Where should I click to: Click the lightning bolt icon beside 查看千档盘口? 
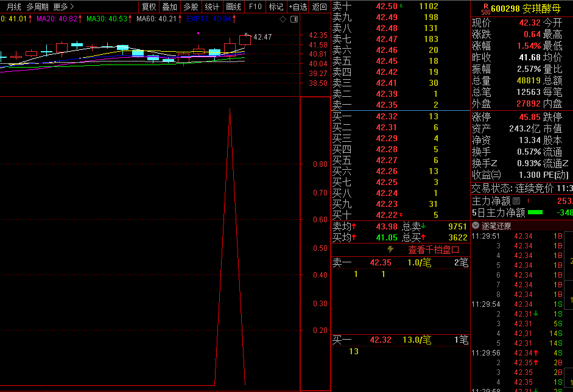(390, 250)
